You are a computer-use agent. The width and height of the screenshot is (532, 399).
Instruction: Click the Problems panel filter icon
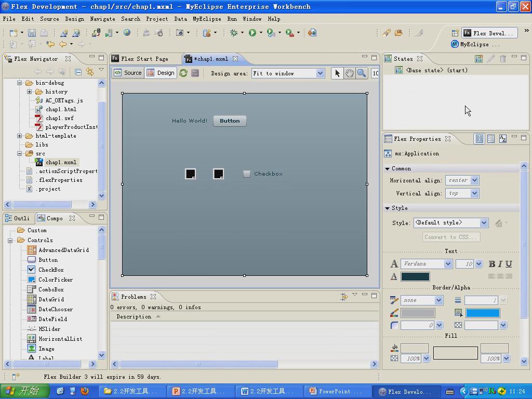(x=344, y=297)
